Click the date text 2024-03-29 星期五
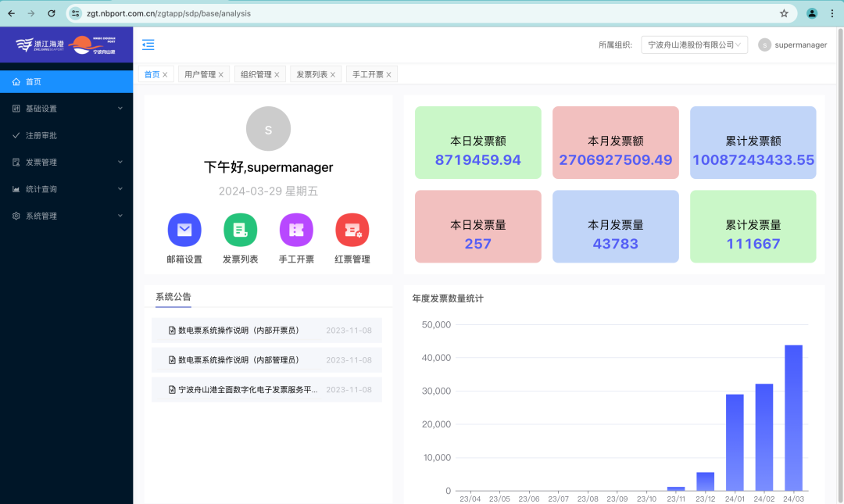 point(268,191)
